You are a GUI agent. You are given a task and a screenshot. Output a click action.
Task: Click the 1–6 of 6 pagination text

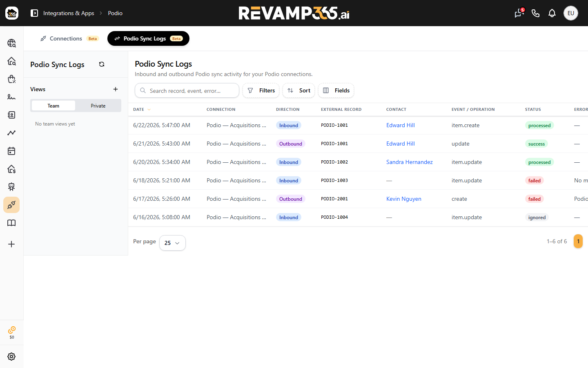click(x=557, y=241)
